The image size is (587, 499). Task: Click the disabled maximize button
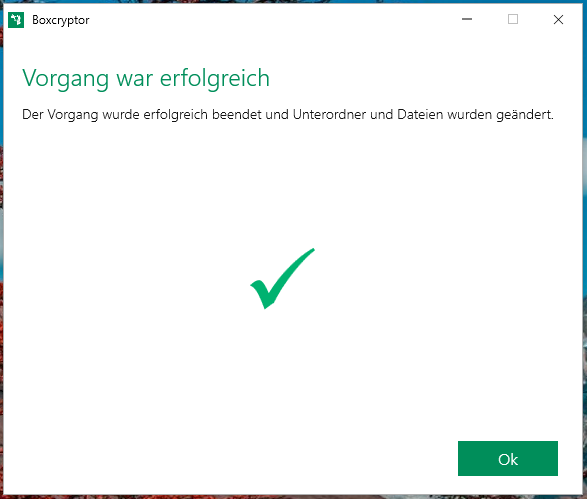513,19
